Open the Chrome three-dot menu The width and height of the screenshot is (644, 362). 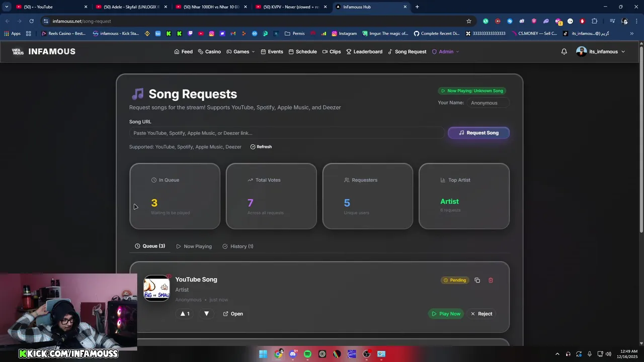636,21
